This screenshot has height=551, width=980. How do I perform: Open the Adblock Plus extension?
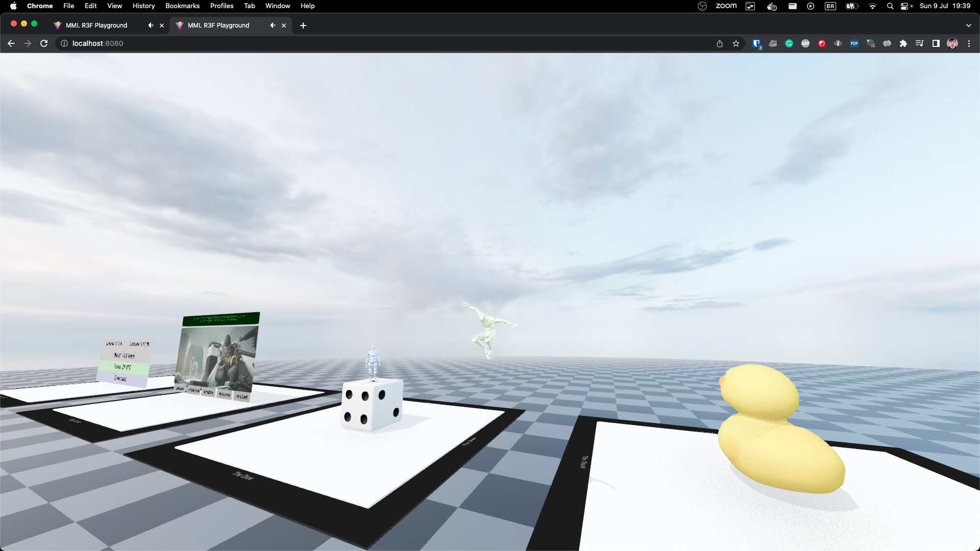click(804, 43)
